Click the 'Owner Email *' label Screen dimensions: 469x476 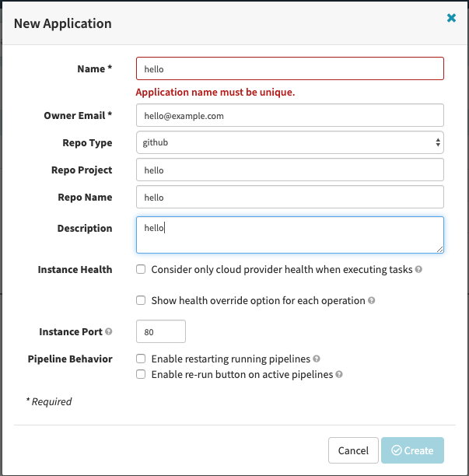(x=78, y=115)
